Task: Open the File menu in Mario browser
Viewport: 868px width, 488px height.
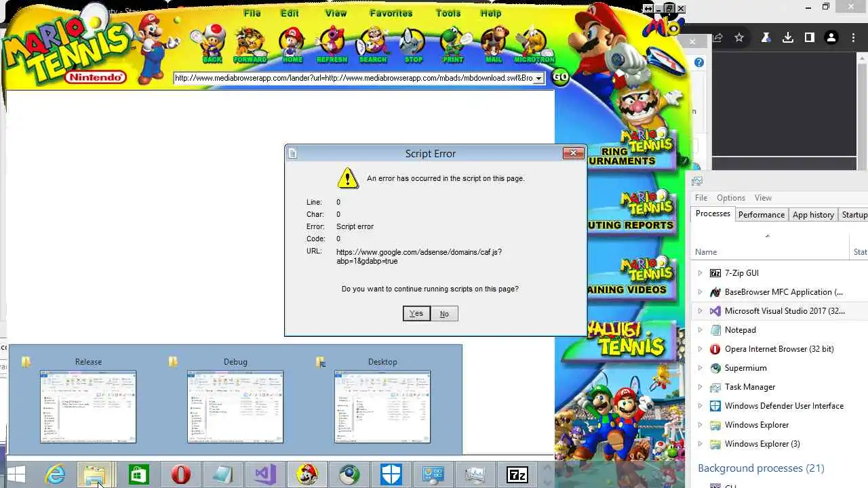Action: 252,13
